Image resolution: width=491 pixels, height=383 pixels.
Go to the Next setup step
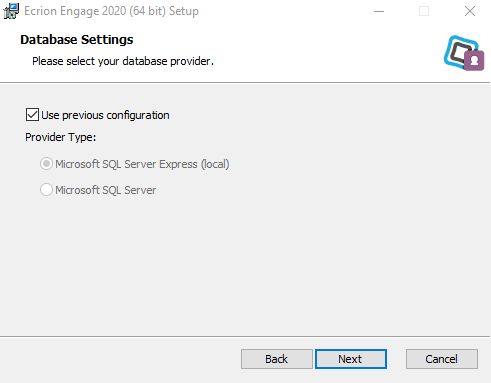(351, 359)
